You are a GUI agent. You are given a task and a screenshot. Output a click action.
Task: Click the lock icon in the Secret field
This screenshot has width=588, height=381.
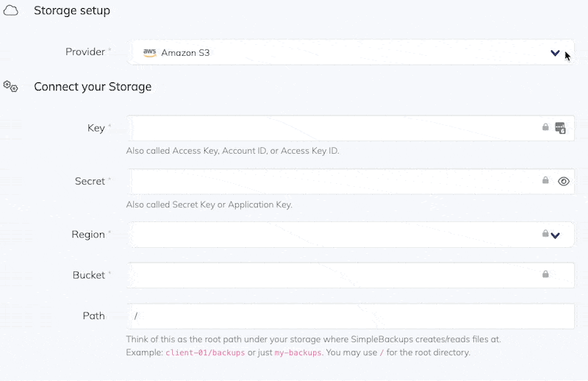545,180
